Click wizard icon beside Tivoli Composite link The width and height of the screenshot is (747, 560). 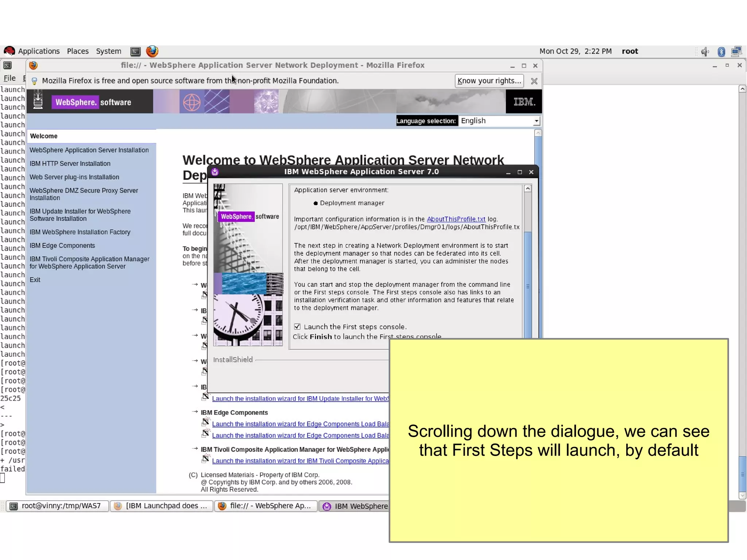(x=206, y=459)
